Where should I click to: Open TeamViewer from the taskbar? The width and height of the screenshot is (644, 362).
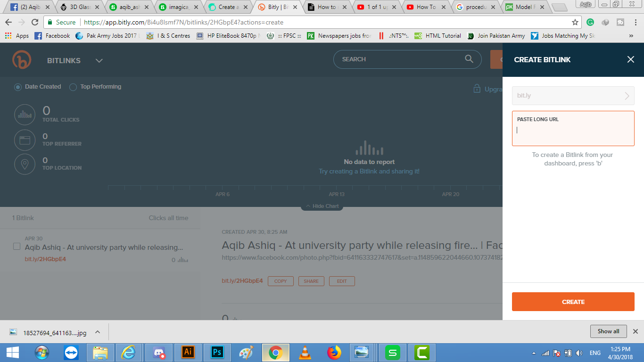pos(72,352)
